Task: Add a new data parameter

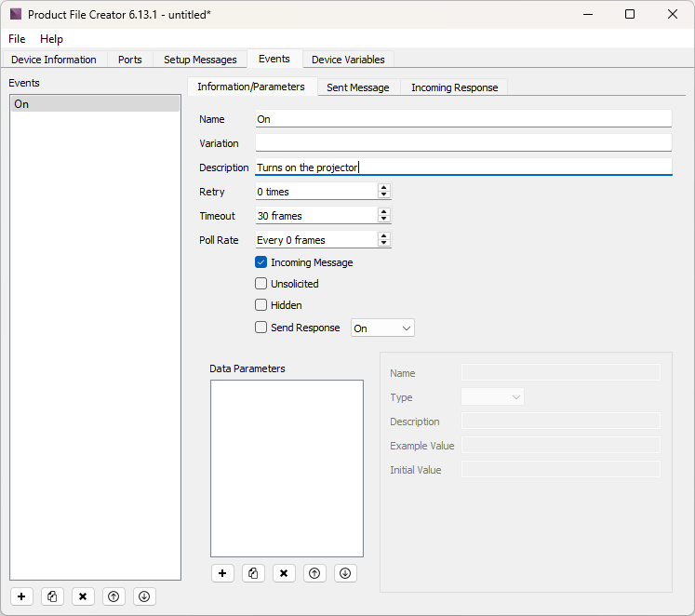Action: click(222, 573)
